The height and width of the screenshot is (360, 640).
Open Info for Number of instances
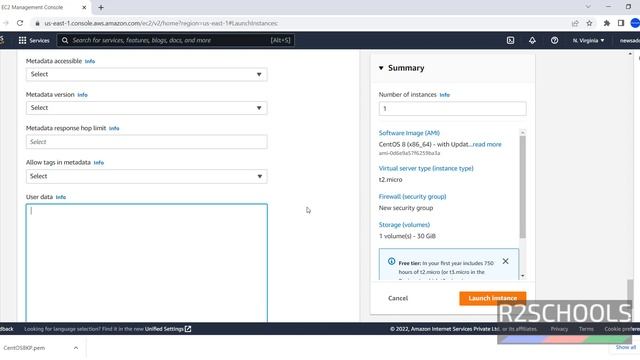pos(444,95)
